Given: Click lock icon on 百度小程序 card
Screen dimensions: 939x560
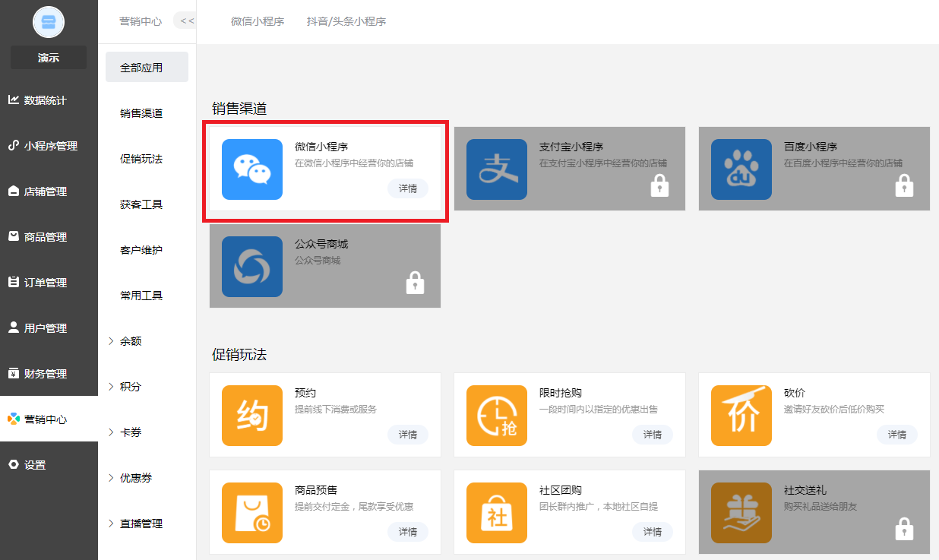Looking at the screenshot, I should click(904, 185).
